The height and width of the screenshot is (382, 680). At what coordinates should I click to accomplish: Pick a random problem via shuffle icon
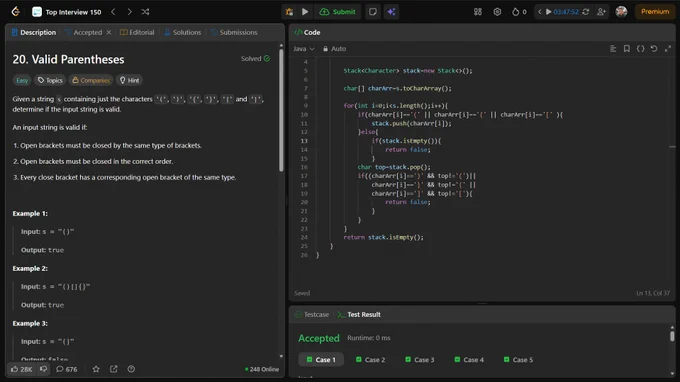pos(145,12)
